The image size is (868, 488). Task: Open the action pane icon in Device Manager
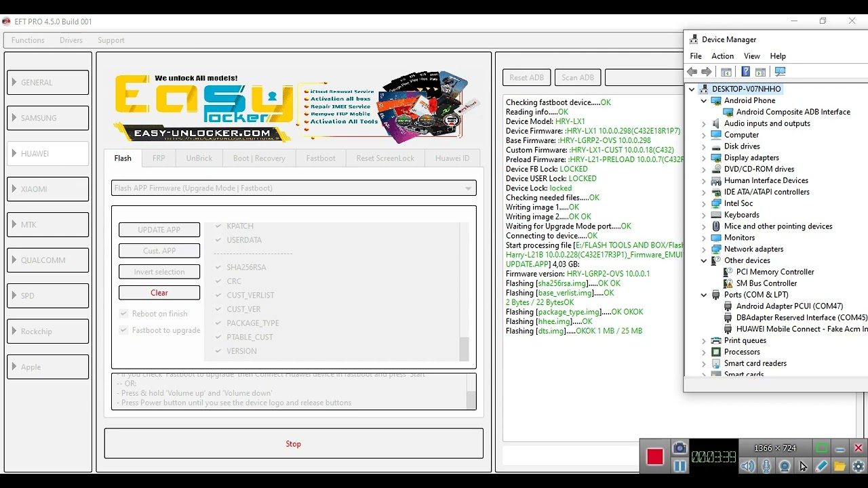pos(760,72)
